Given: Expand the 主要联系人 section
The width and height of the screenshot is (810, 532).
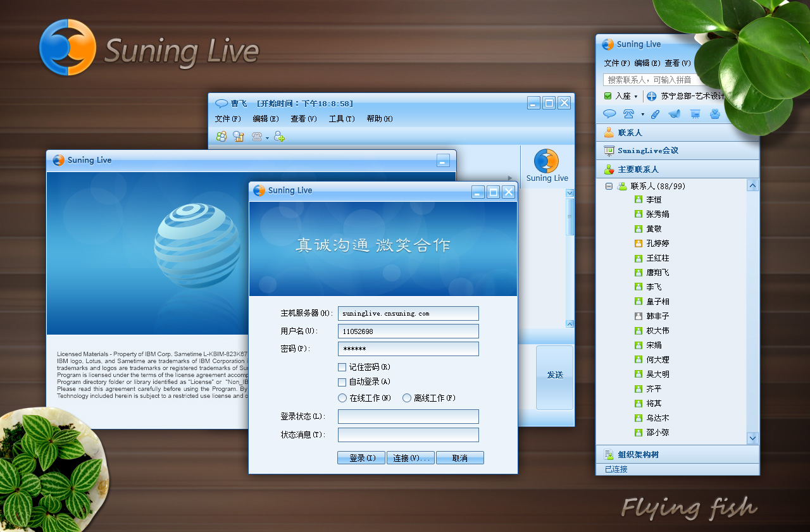Looking at the screenshot, I should (677, 170).
